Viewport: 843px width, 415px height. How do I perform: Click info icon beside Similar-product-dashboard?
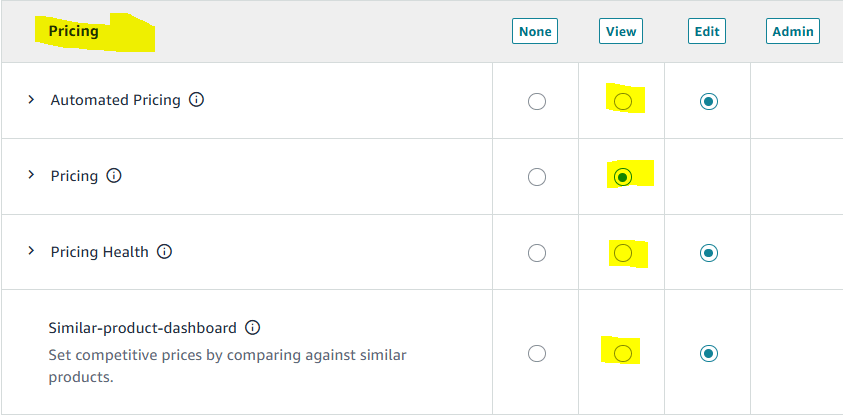click(253, 328)
